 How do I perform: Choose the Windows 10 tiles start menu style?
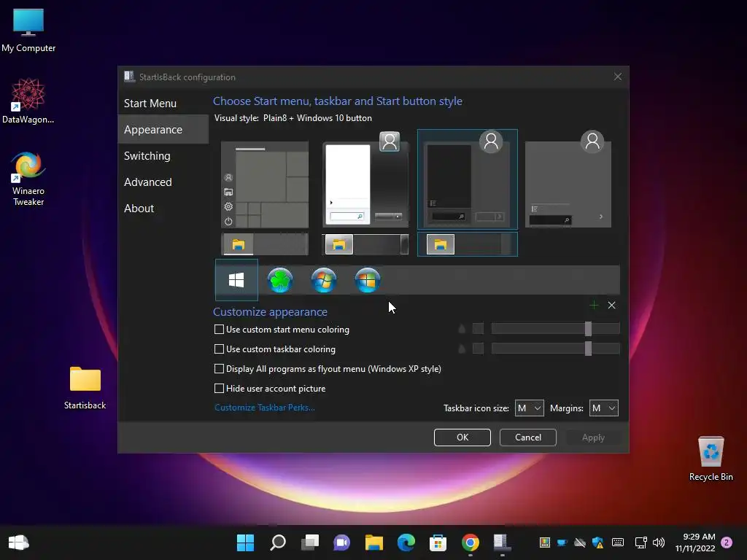[x=265, y=184]
